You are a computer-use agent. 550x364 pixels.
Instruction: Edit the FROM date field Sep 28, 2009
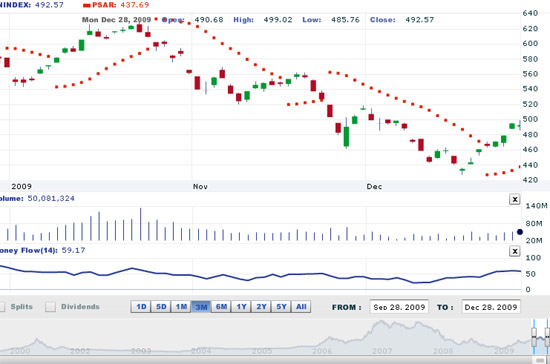(x=399, y=307)
